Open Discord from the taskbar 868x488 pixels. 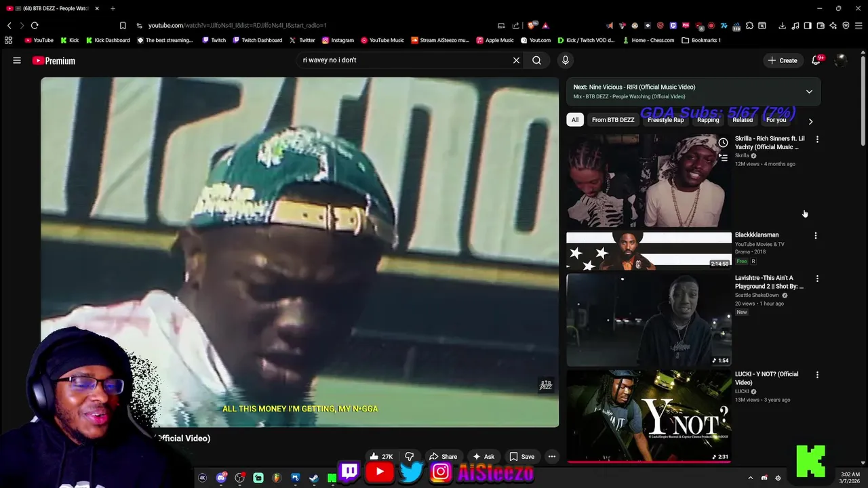[x=221, y=478]
